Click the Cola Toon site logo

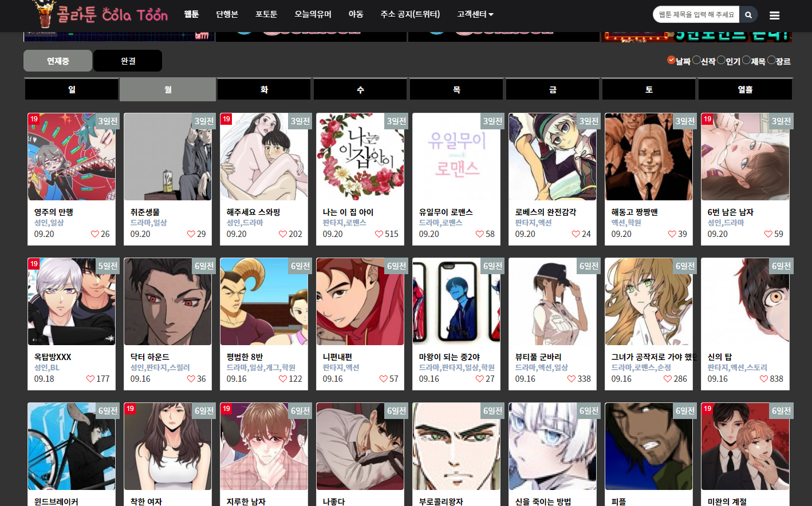click(x=101, y=14)
